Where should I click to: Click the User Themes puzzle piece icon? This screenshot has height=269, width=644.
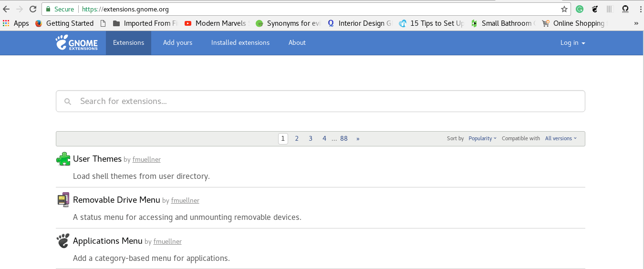click(63, 159)
